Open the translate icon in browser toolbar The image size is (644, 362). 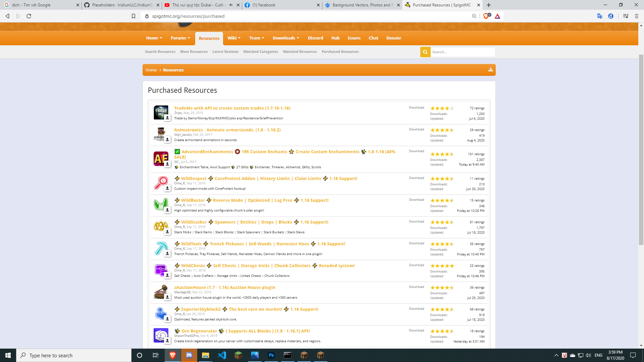point(600,16)
